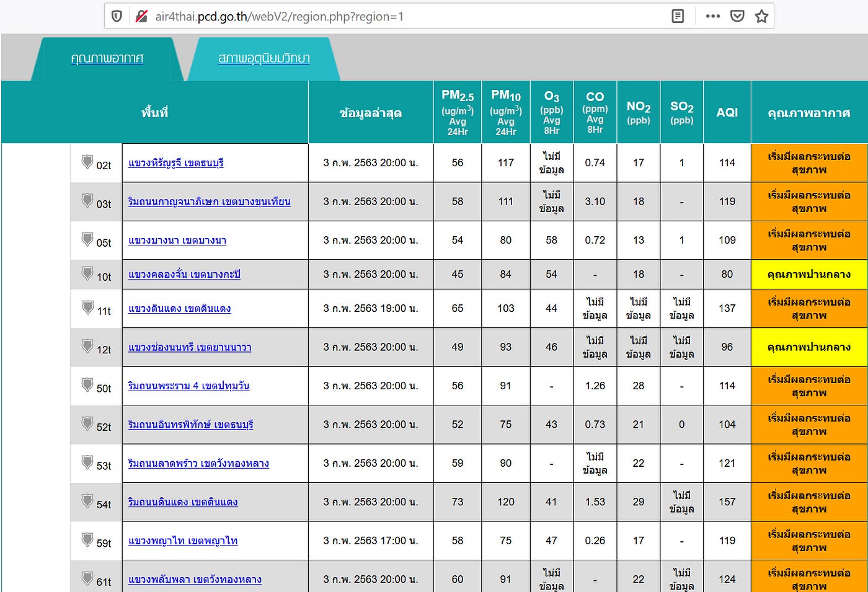This screenshot has height=592, width=868.
Task: Click orange air quality status for 54t
Action: [x=809, y=502]
